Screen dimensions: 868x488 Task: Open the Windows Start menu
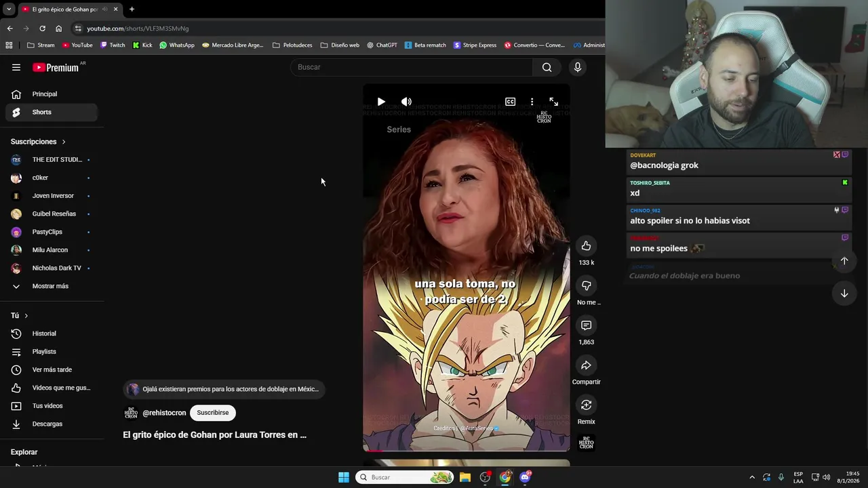click(x=344, y=477)
